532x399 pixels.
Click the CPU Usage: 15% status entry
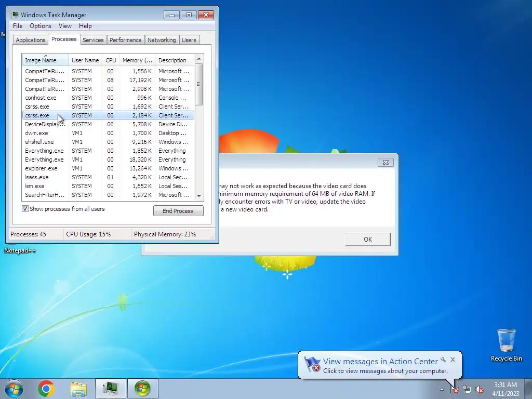pyautogui.click(x=88, y=234)
